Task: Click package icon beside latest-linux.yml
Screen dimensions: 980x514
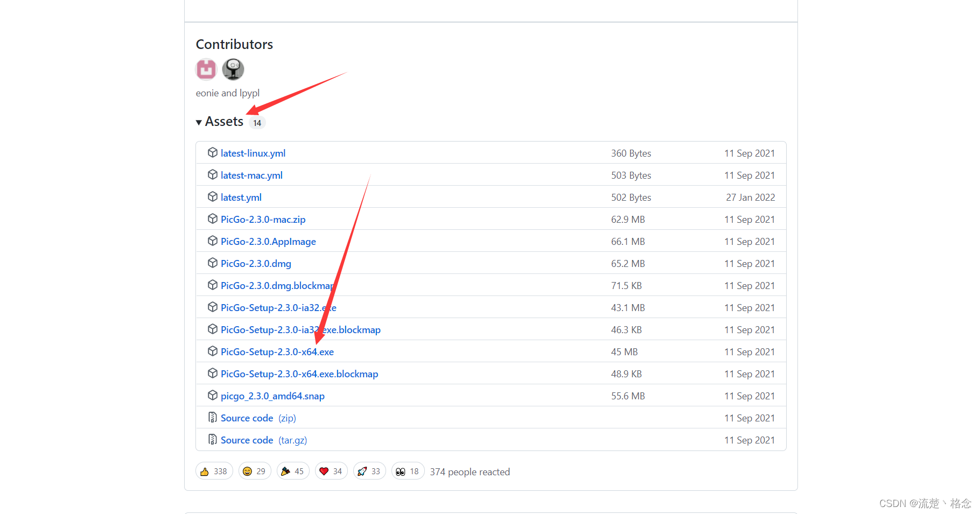Action: pos(213,153)
